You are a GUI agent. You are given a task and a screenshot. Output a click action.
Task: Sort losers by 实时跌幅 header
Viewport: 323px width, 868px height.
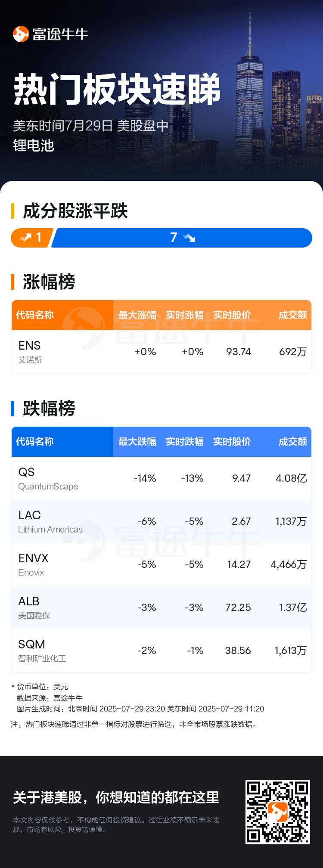point(185,442)
